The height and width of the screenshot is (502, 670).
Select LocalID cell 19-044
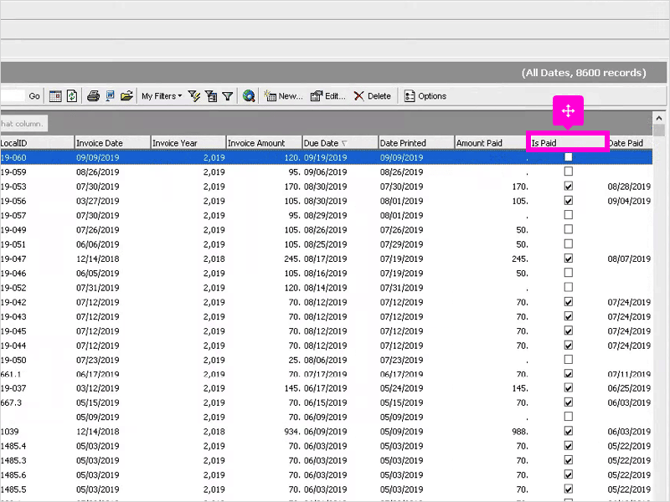(13, 345)
